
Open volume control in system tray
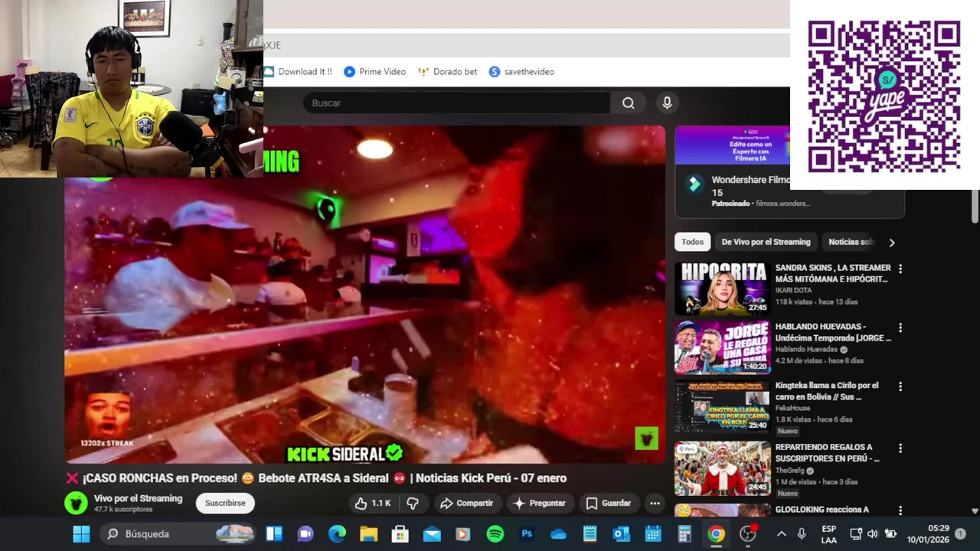tap(873, 533)
